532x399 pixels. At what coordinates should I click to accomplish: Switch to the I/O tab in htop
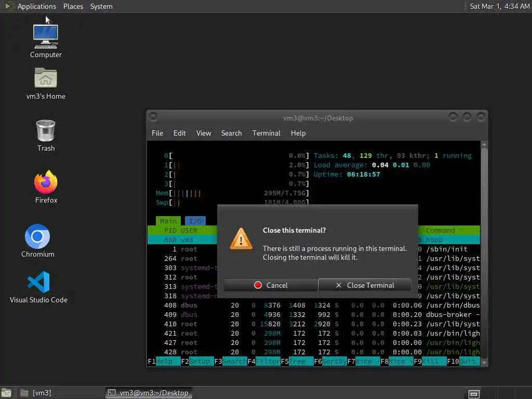pos(195,221)
